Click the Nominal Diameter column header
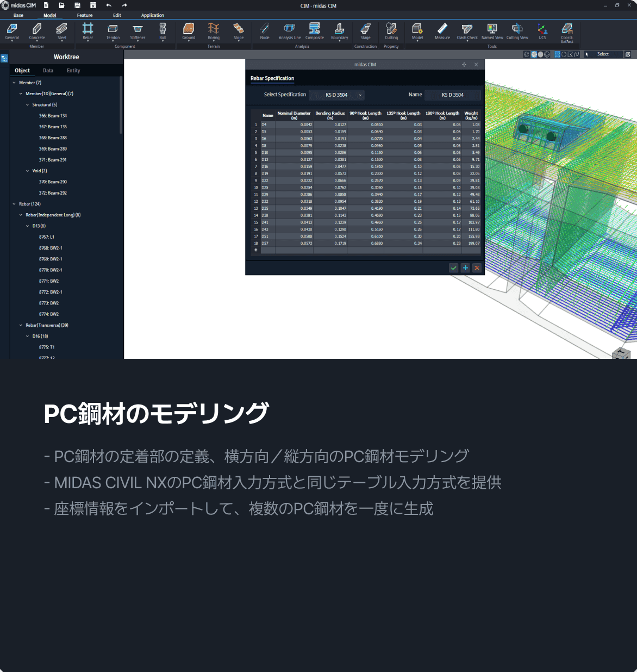This screenshot has height=672, width=637. (x=294, y=115)
